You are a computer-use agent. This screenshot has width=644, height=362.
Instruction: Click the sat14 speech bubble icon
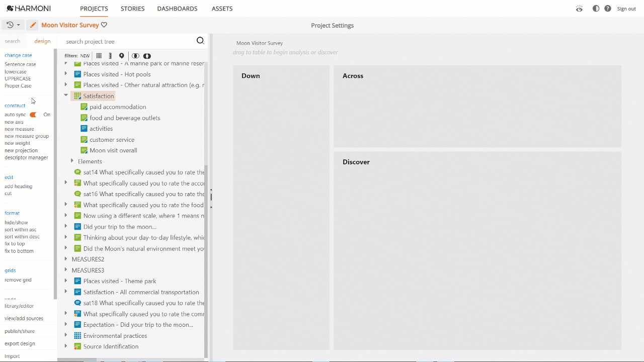pos(77,172)
